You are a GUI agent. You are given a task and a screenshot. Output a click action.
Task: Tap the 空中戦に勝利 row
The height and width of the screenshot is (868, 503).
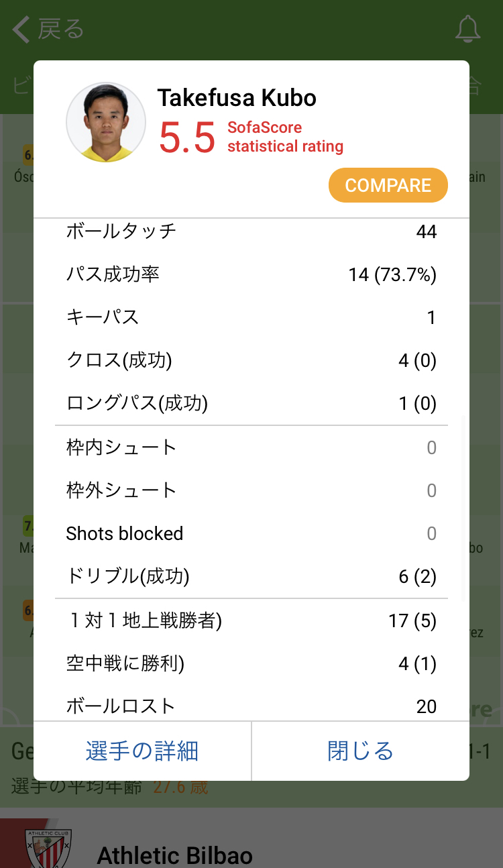pyautogui.click(x=251, y=664)
